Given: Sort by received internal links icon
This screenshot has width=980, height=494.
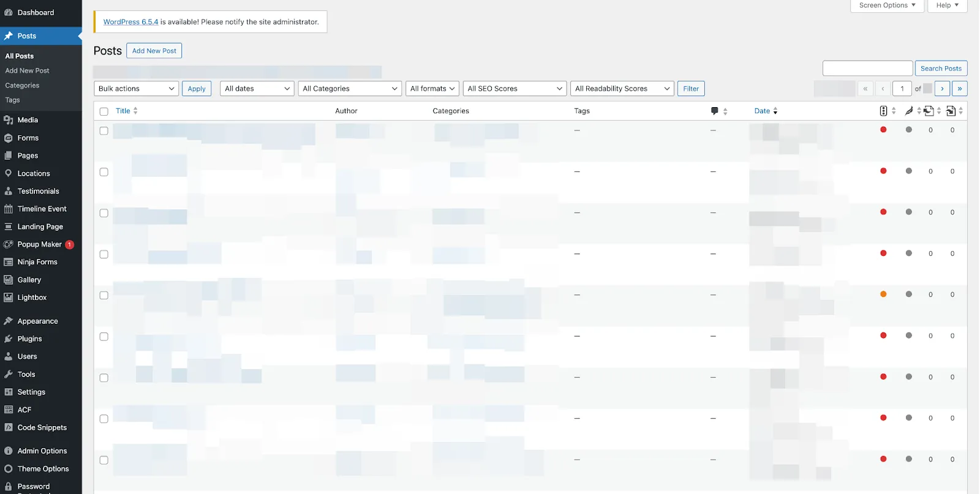Looking at the screenshot, I should pos(951,111).
